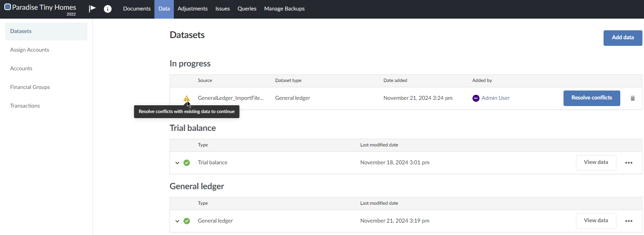Viewport: 644px width, 235px height.
Task: Delete the in-progress dataset with trash icon
Action: [x=632, y=98]
